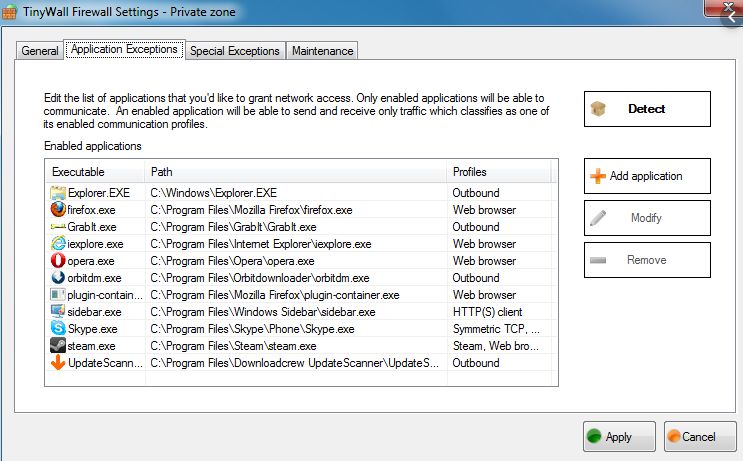
Task: Click the orbitdm.exe icon
Action: click(58, 278)
